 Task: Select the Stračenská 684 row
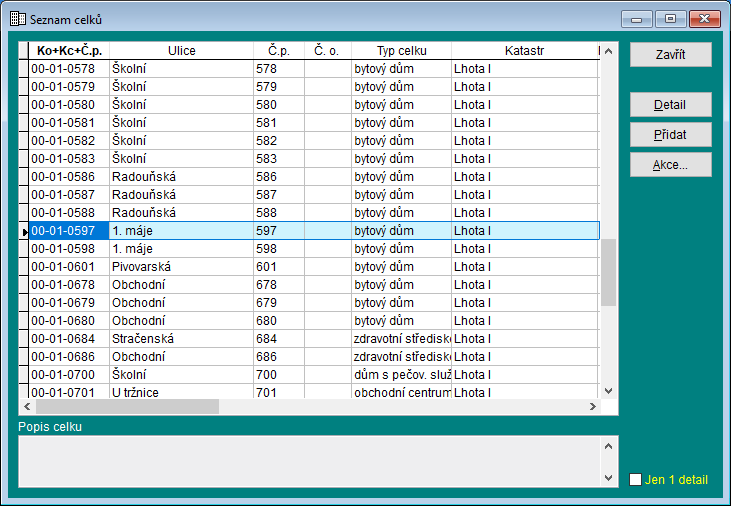[140, 339]
